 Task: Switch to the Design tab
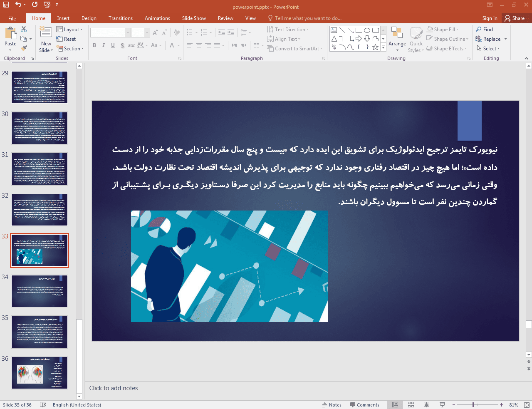click(x=89, y=18)
